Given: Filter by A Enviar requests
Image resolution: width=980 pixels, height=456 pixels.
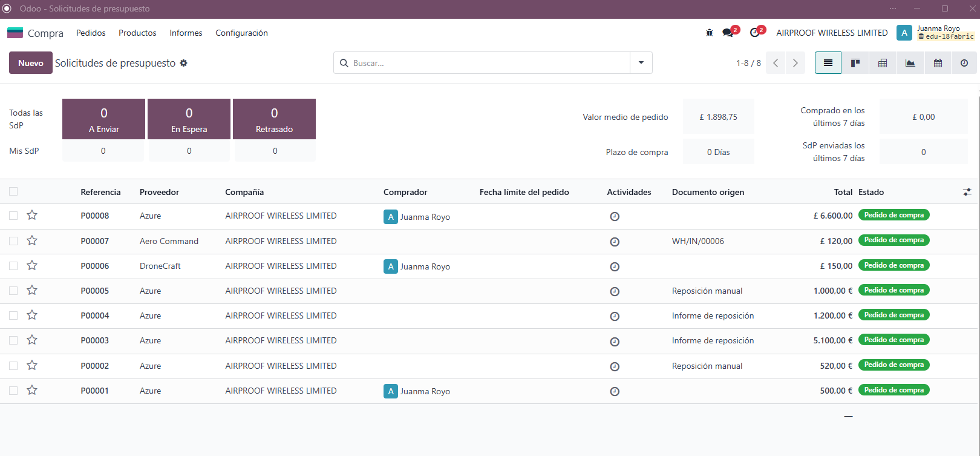Looking at the screenshot, I should (x=103, y=119).
